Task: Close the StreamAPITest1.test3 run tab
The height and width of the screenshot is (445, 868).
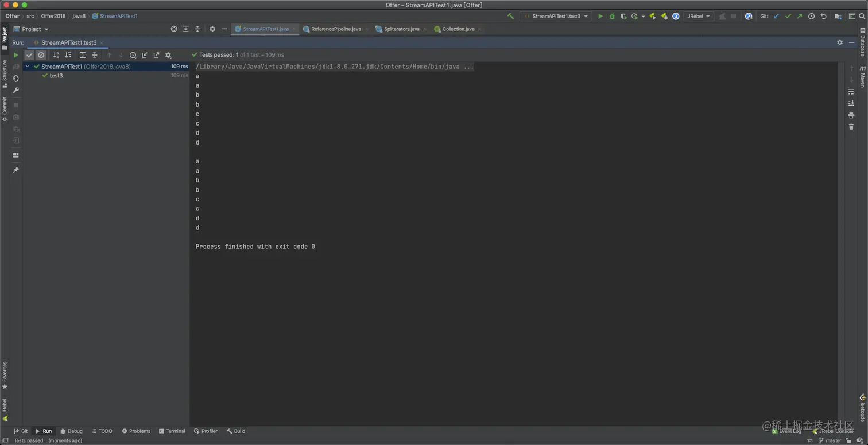Action: coord(103,42)
